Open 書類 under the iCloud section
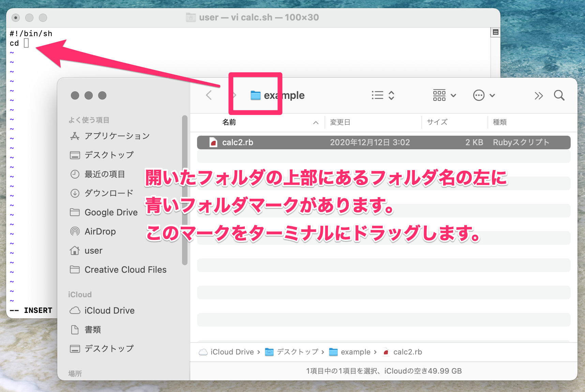This screenshot has width=585, height=392. (92, 330)
